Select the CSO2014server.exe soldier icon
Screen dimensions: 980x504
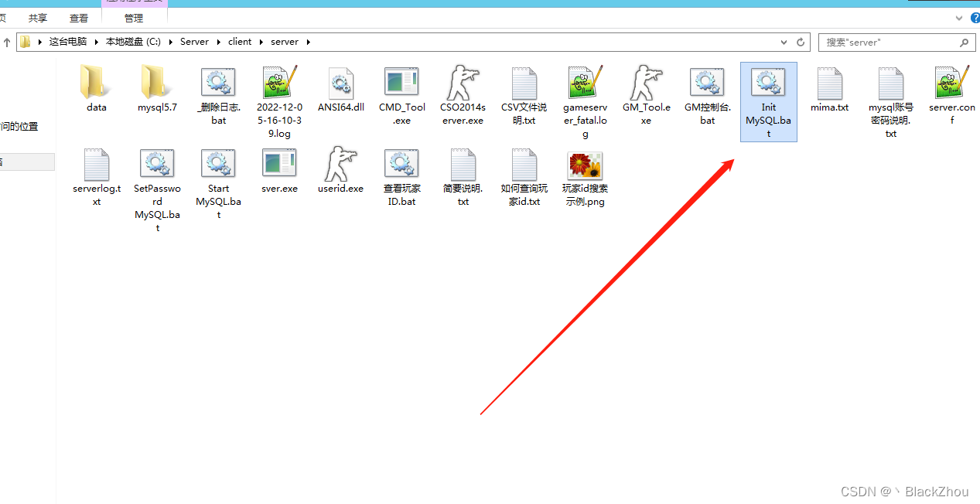[463, 83]
